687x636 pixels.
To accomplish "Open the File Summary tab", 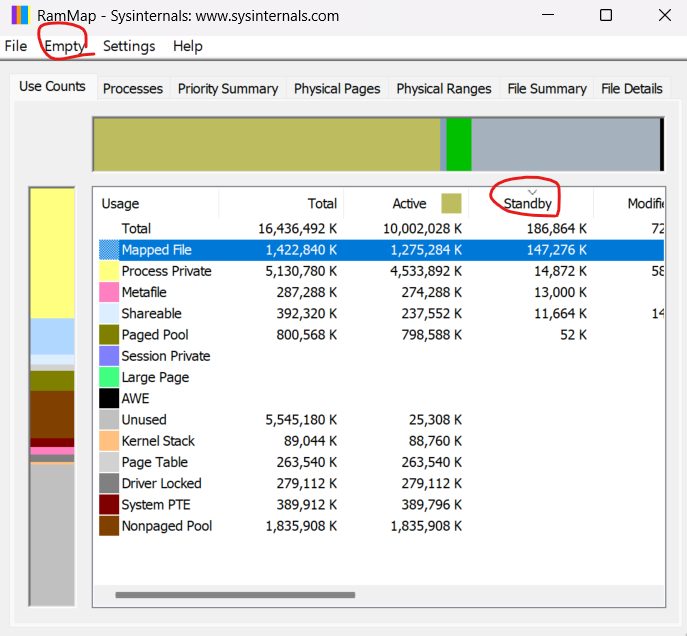I will click(x=547, y=88).
